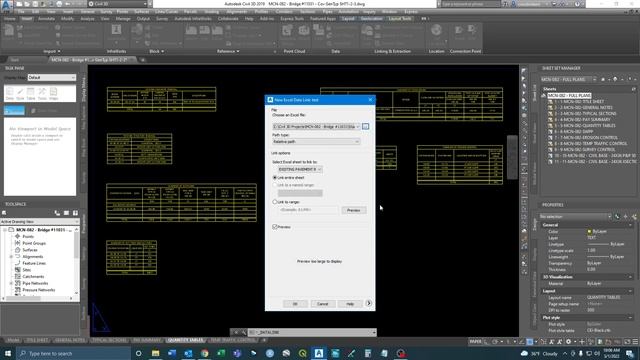640x360 pixels.
Task: Collapse the 3D Visualization section
Action: (x=631, y=277)
